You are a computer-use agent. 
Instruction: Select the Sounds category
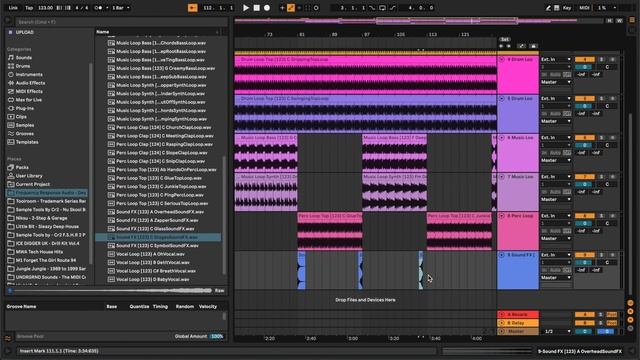[24, 58]
